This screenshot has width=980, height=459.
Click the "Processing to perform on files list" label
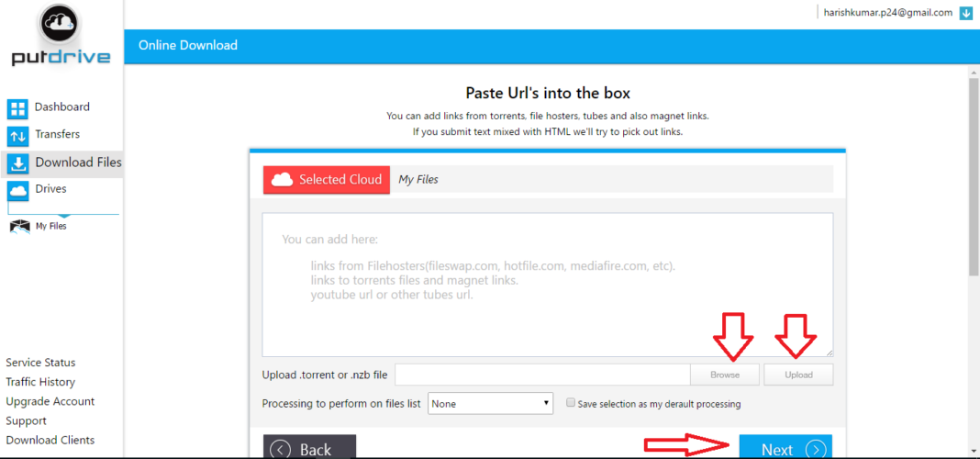click(x=341, y=404)
